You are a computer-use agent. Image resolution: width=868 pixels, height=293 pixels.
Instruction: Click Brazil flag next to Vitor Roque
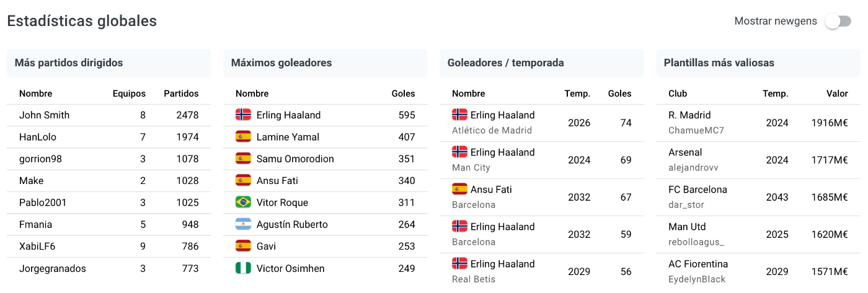(x=243, y=203)
